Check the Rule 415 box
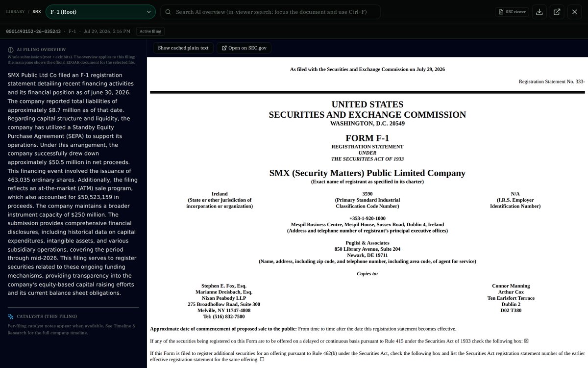Viewport: 588px width, 368px height. point(526,341)
